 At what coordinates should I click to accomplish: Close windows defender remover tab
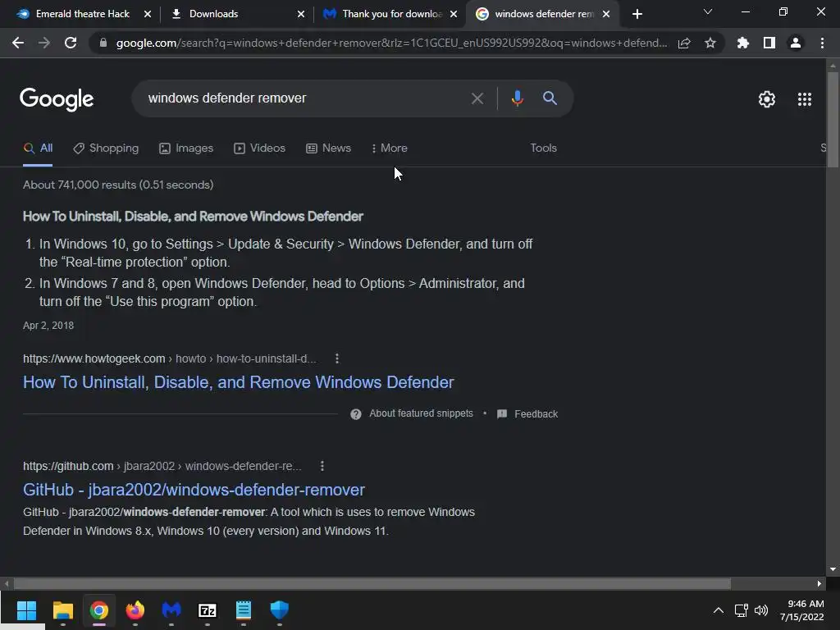tap(606, 14)
